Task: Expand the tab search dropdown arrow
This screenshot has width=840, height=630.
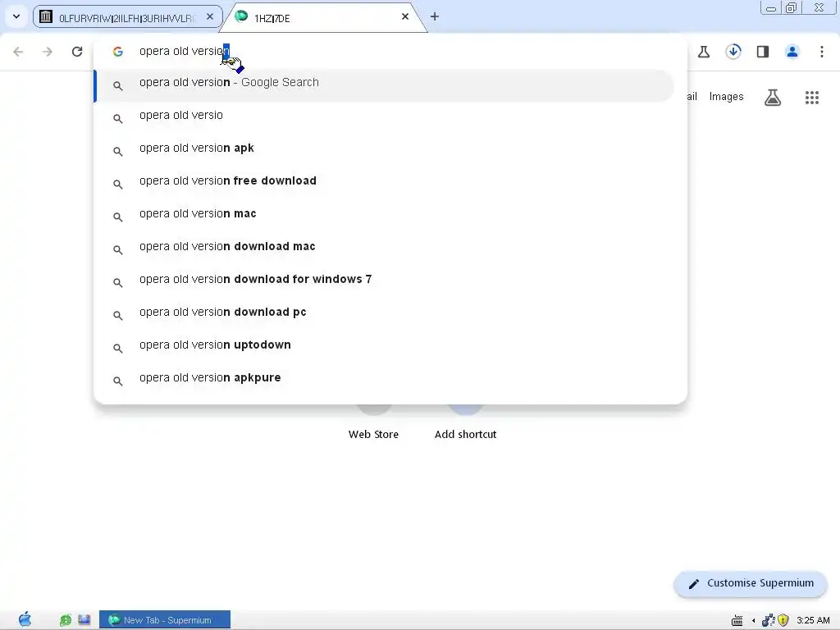Action: [16, 16]
